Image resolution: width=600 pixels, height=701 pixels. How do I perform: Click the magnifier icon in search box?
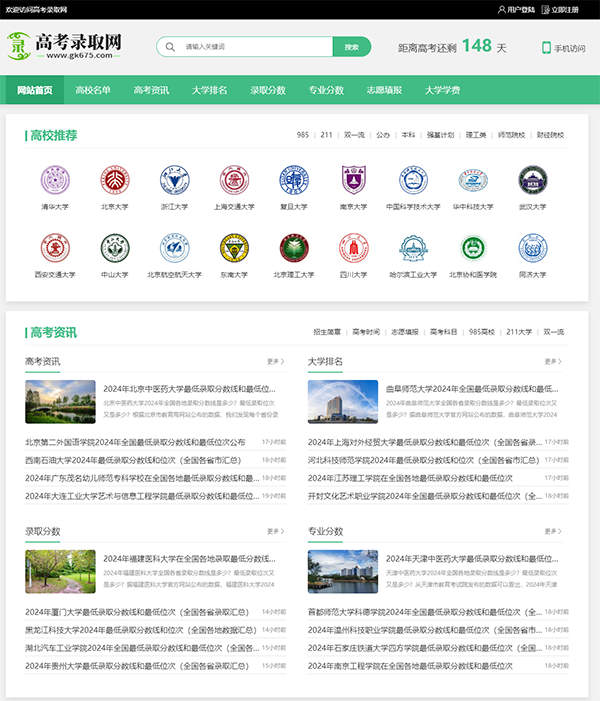[170, 46]
